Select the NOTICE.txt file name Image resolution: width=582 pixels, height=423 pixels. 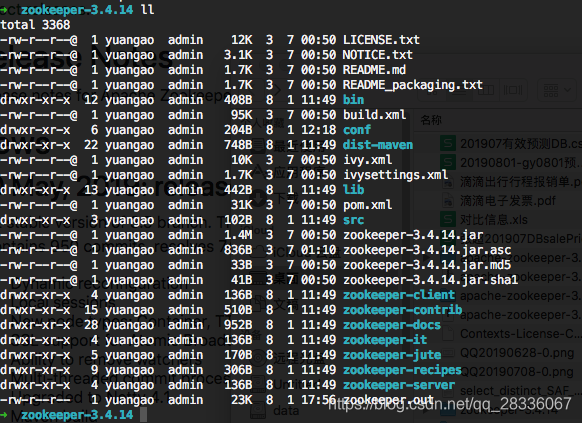377,55
